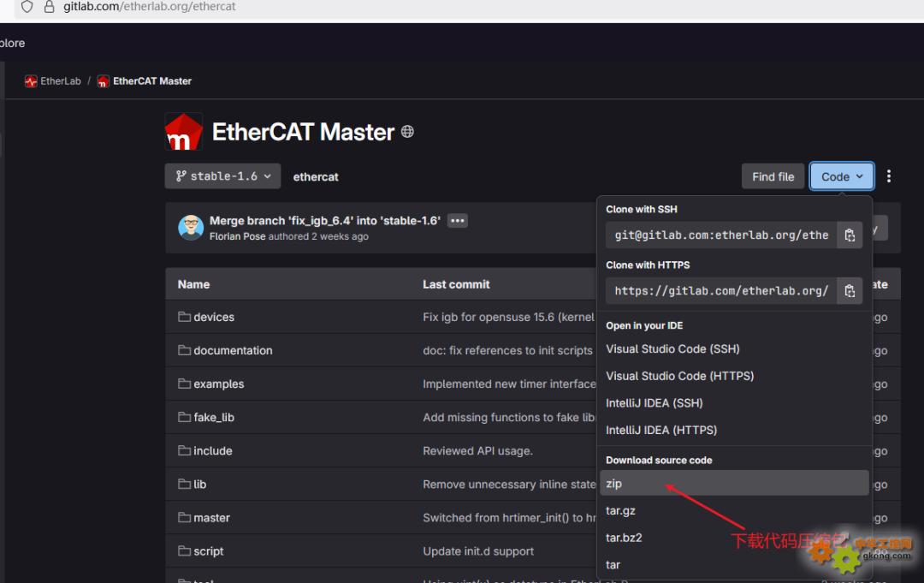The height and width of the screenshot is (583, 924).
Task: Open the stable-1.6 branch selector dropdown
Action: [x=222, y=176]
